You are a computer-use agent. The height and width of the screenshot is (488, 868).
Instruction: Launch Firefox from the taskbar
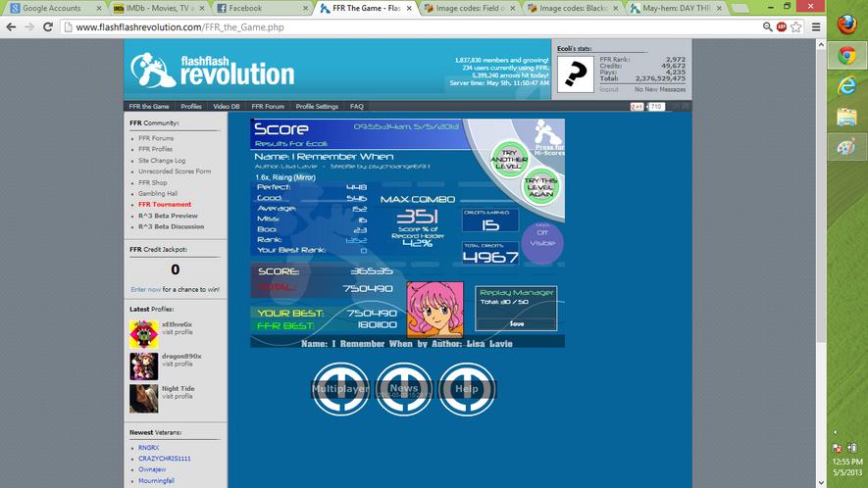pyautogui.click(x=847, y=24)
